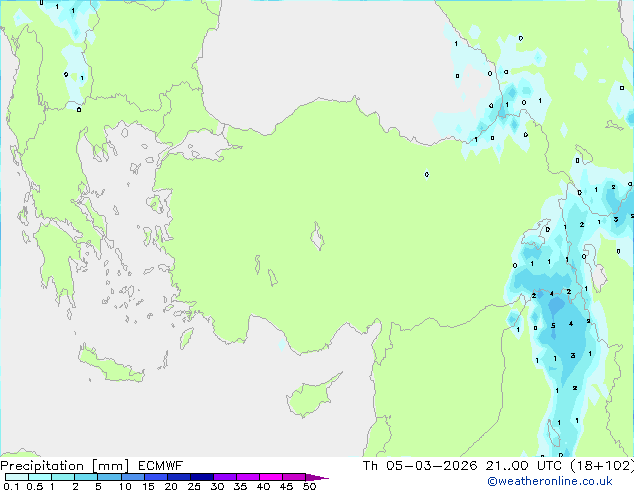
Task: Click the legend value "35"
Action: point(240,486)
